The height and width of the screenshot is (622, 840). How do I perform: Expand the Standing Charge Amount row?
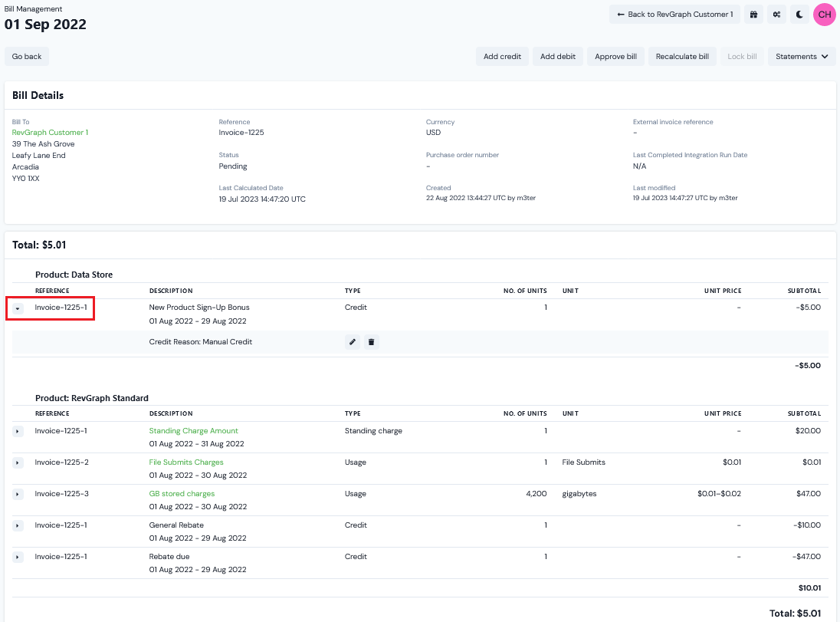click(18, 431)
